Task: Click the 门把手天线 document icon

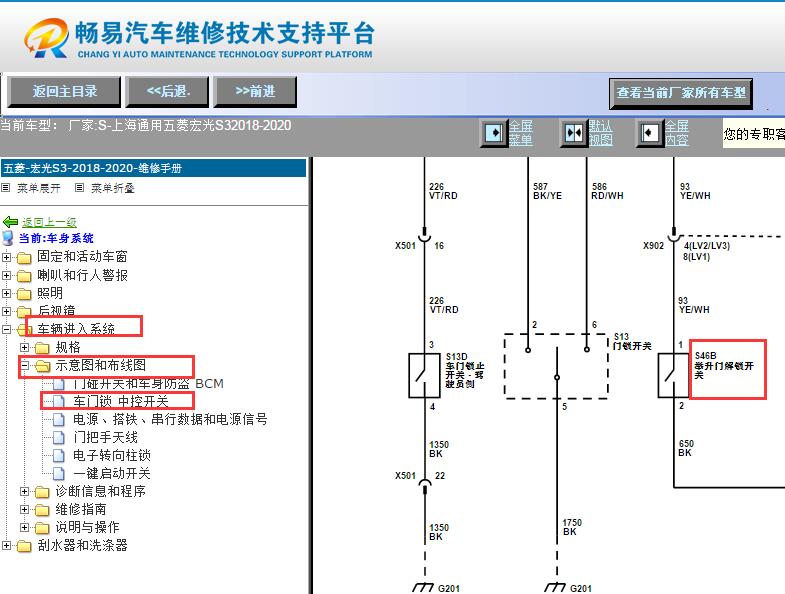Action: click(x=59, y=438)
